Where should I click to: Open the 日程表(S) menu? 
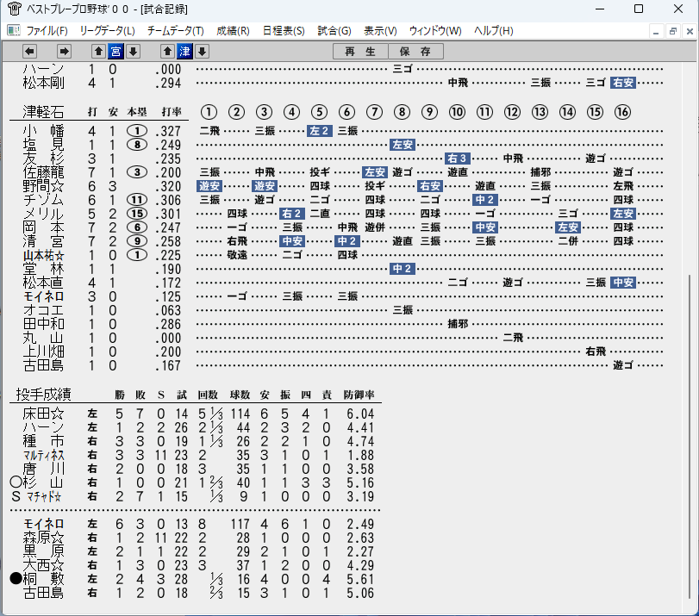[284, 31]
